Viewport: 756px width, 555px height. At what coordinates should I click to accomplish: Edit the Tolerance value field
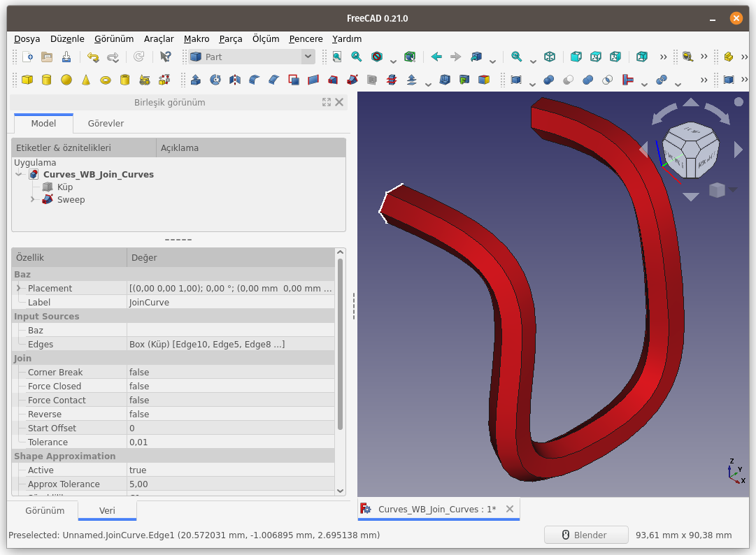click(x=231, y=442)
